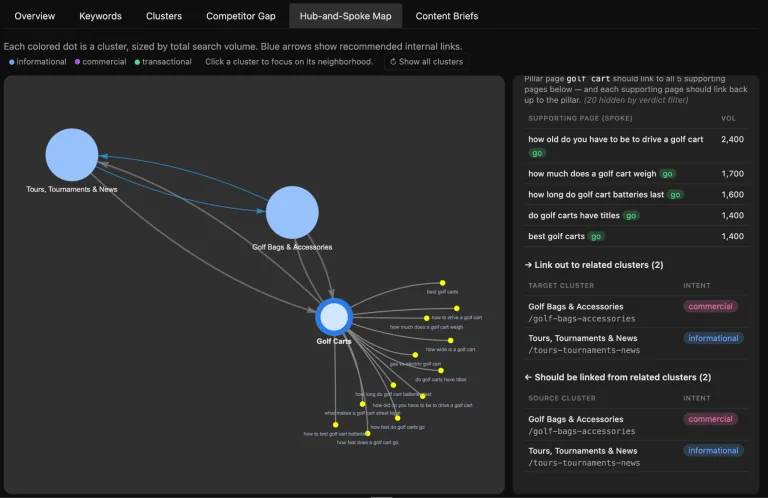Select the Tours, Tournaments & News cluster circle
The height and width of the screenshot is (498, 768).
72,155
